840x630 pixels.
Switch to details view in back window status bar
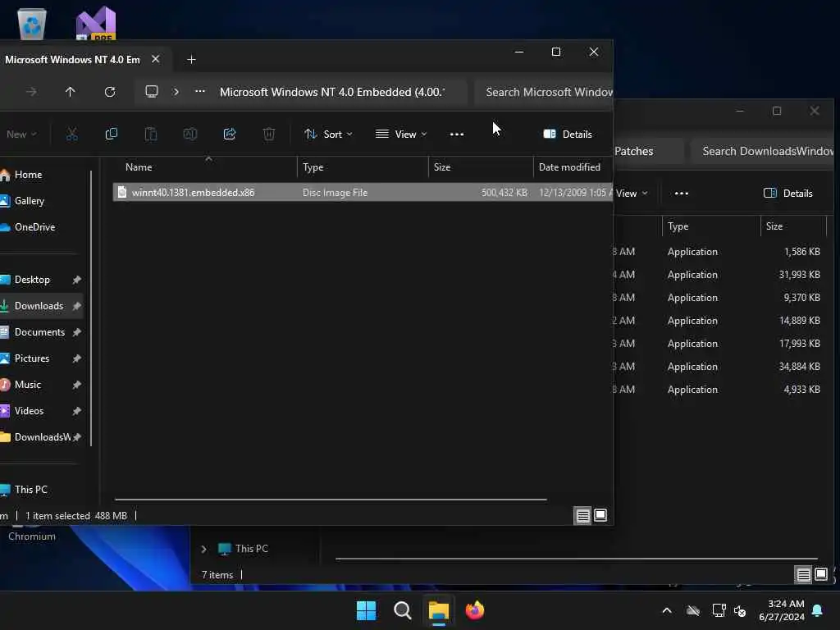[803, 575]
